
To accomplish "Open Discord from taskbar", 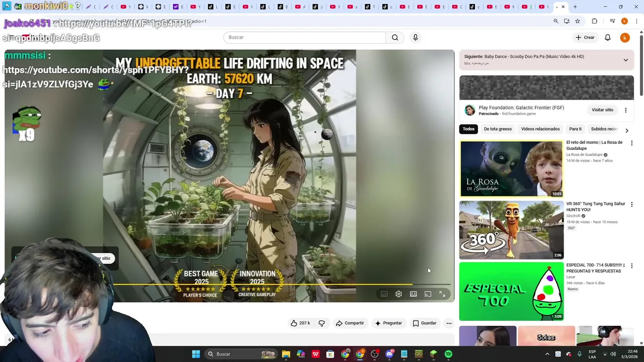I will click(389, 354).
